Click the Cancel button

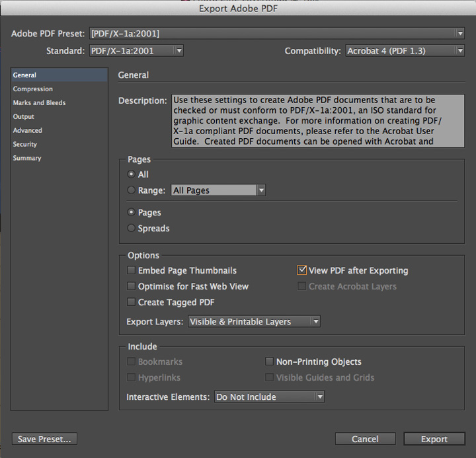tap(365, 439)
